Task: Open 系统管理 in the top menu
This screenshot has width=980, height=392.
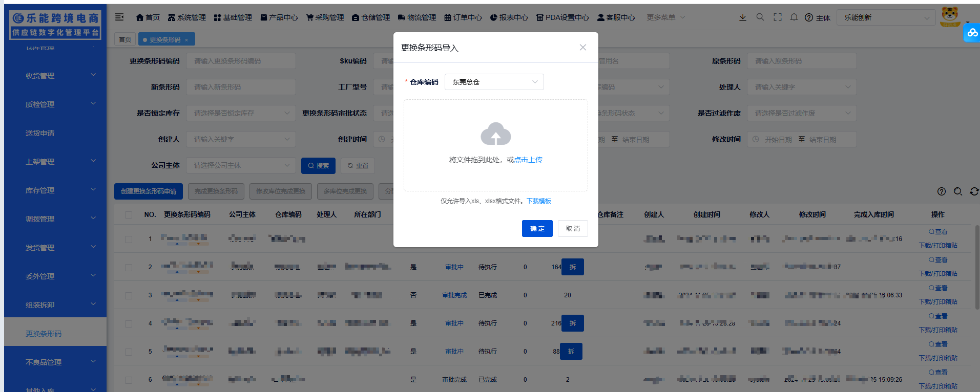Action: 187,17
